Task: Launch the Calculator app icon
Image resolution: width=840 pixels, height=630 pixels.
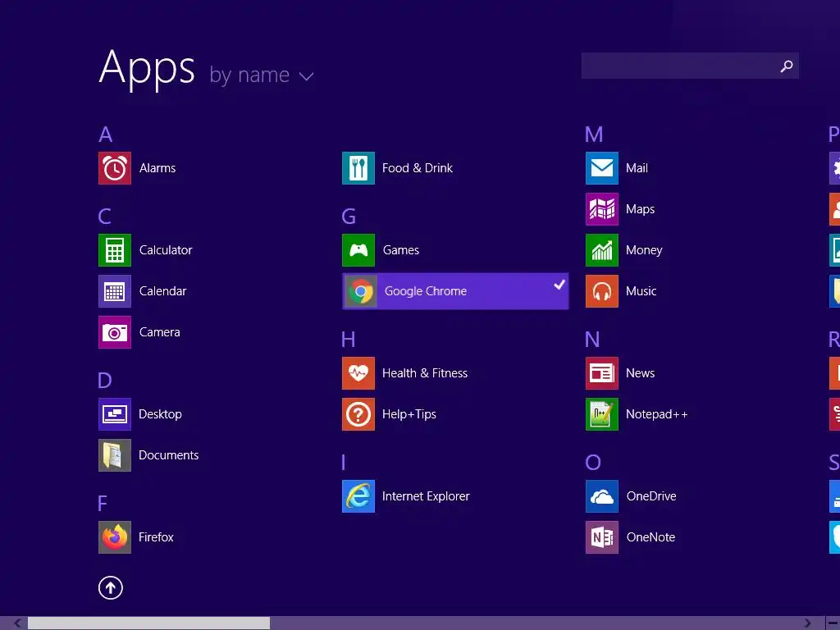Action: (115, 250)
